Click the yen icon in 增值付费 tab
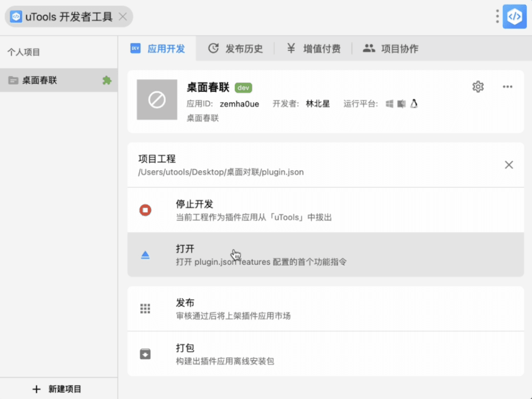The height and width of the screenshot is (399, 532). (291, 48)
